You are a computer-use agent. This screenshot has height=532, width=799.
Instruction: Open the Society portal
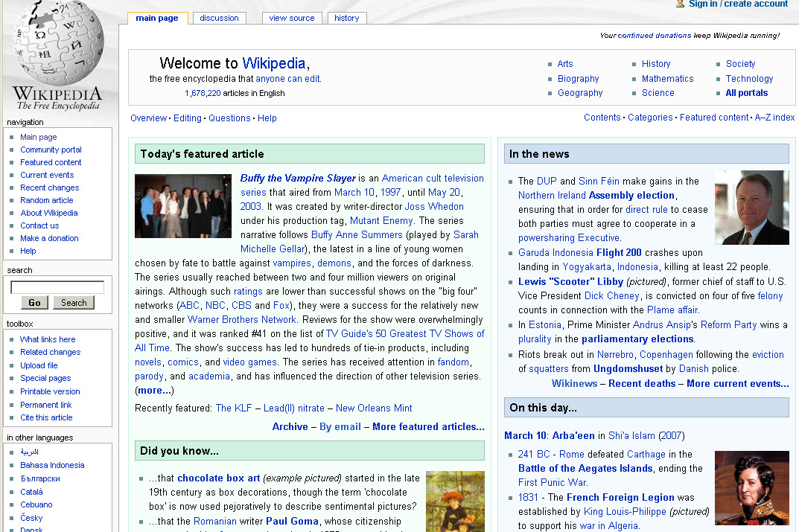coord(740,64)
